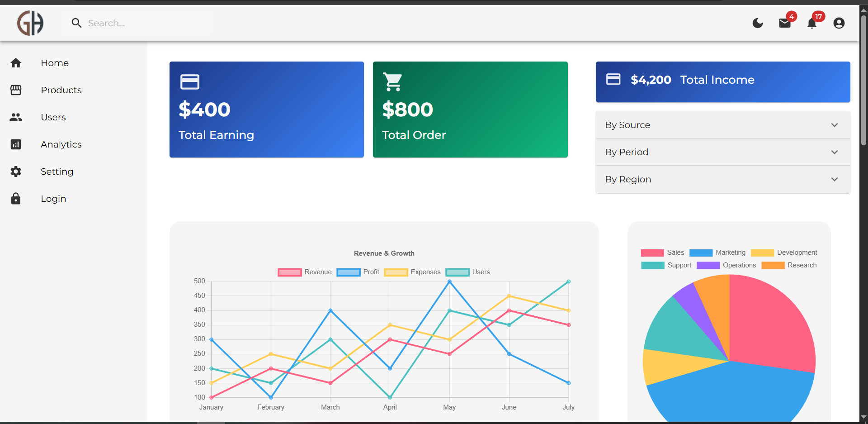
Task: Click the Products storefront icon
Action: click(16, 90)
